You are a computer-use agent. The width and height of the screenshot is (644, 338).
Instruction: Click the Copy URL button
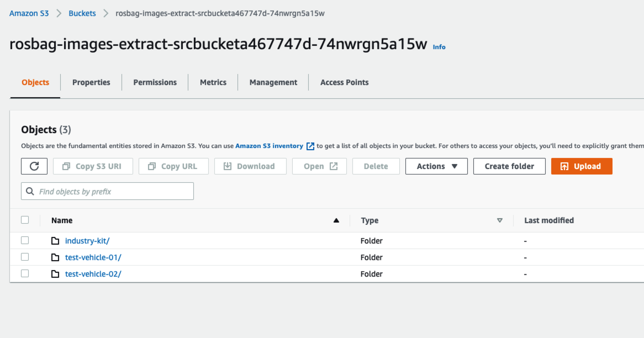(174, 166)
